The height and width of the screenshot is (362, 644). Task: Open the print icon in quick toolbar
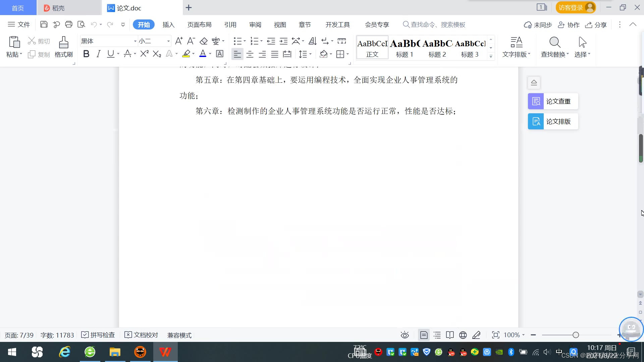(x=69, y=24)
